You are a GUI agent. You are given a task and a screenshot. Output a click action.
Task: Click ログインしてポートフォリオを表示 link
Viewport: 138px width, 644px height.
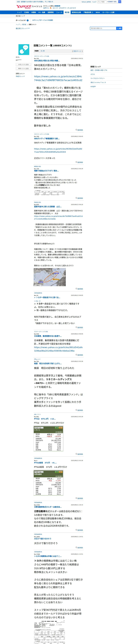pyautogui.click(x=43, y=20)
